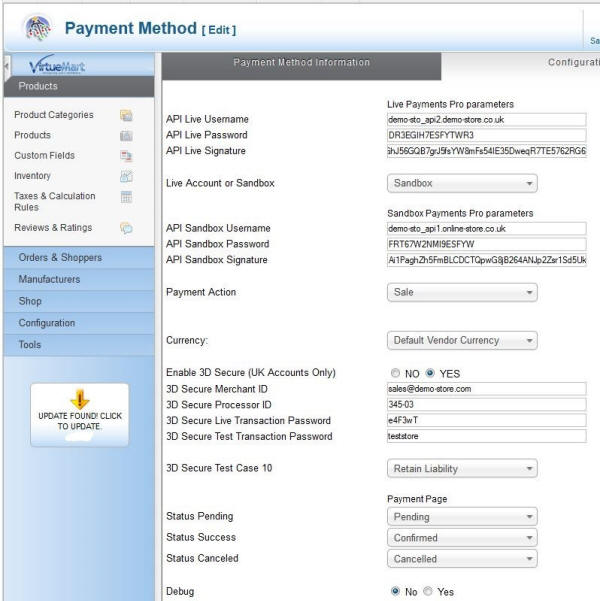
Task: Click the yellow update arrow icon
Action: (80, 399)
